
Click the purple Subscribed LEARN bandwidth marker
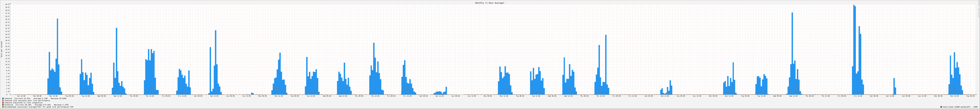(x=941, y=107)
